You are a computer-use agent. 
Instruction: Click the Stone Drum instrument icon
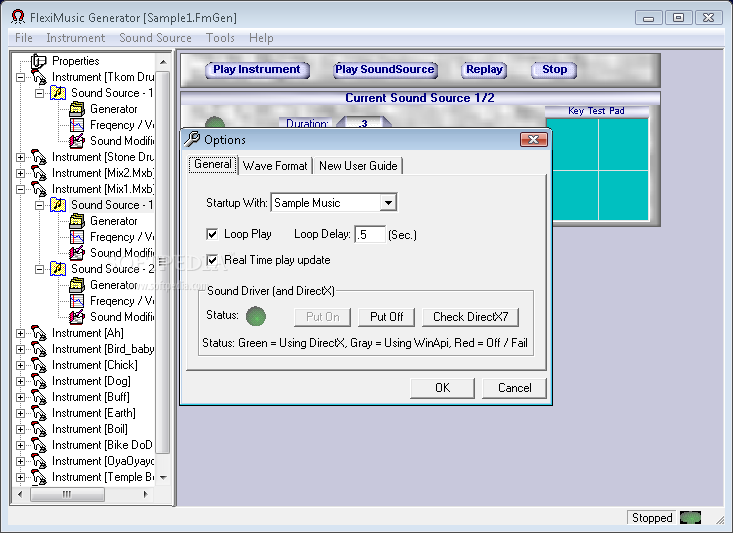(39, 157)
